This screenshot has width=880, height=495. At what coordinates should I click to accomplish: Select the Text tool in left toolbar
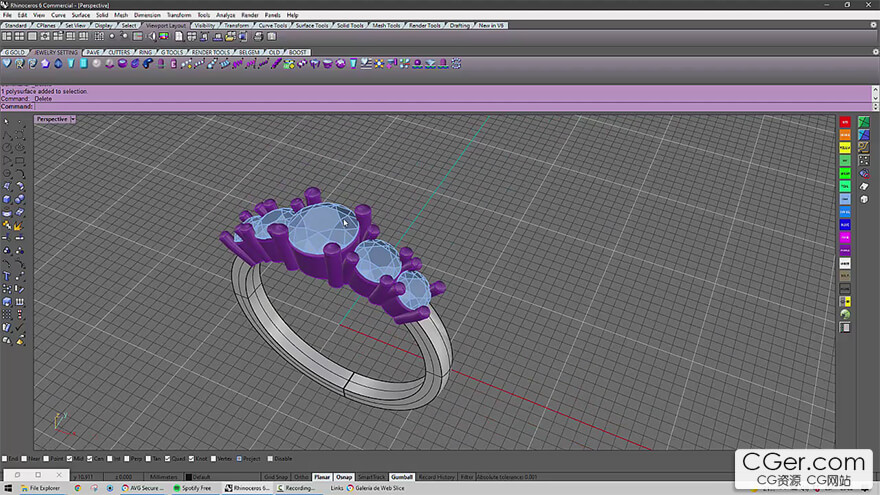7,276
